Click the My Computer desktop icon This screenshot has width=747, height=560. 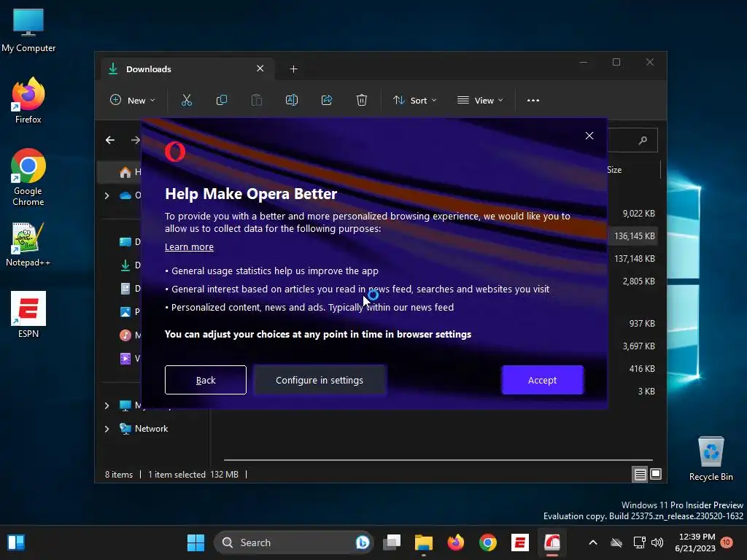coord(28,31)
